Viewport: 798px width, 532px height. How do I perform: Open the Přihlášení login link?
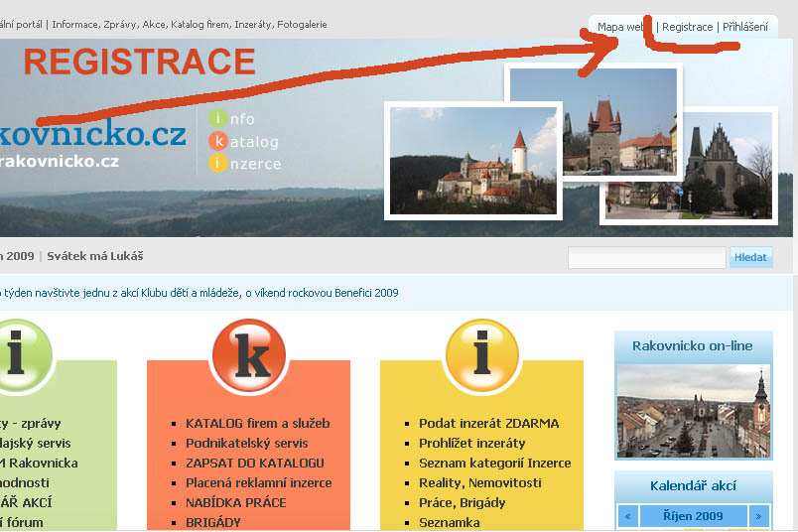(744, 27)
